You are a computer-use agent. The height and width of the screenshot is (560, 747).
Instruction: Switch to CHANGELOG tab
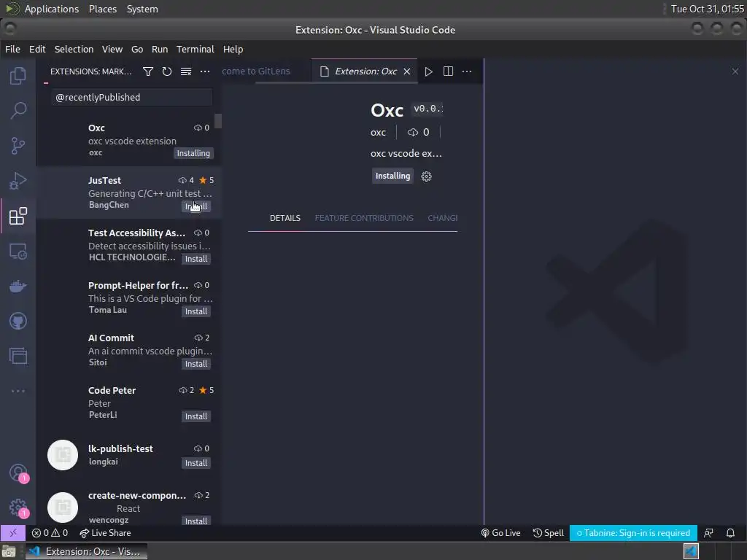pyautogui.click(x=443, y=218)
